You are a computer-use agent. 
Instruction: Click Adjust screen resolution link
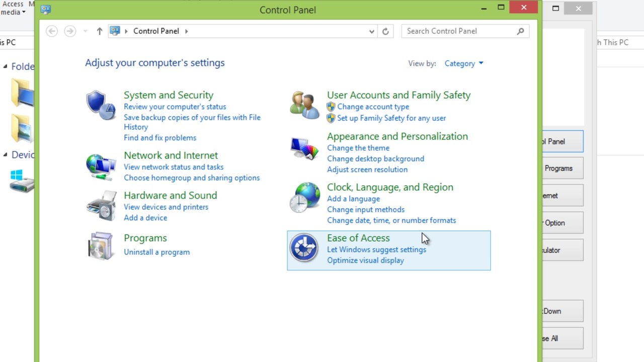[x=367, y=169]
